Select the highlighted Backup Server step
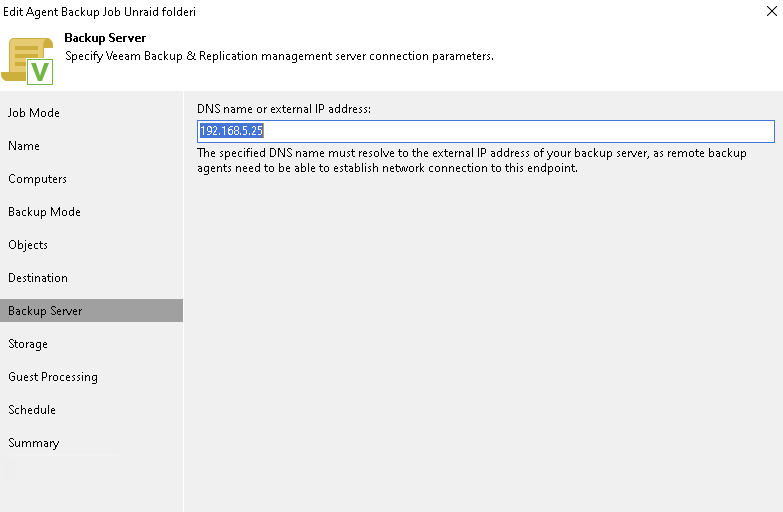The width and height of the screenshot is (783, 512). tap(91, 311)
